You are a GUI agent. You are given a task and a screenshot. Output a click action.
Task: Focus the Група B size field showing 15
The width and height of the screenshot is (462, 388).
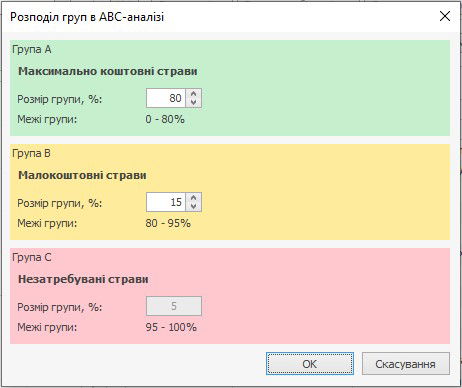coord(166,202)
